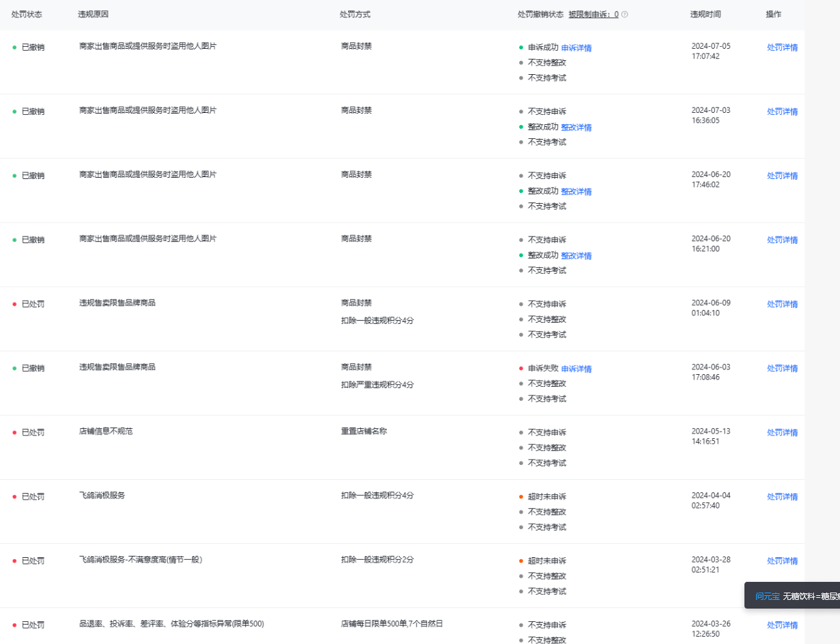View 整改详情 for the 2024-06-20 16:21:00 violation

point(576,256)
